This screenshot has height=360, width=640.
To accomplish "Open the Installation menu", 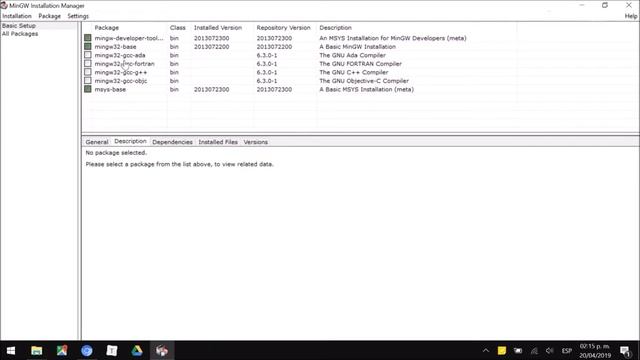I will 17,16.
